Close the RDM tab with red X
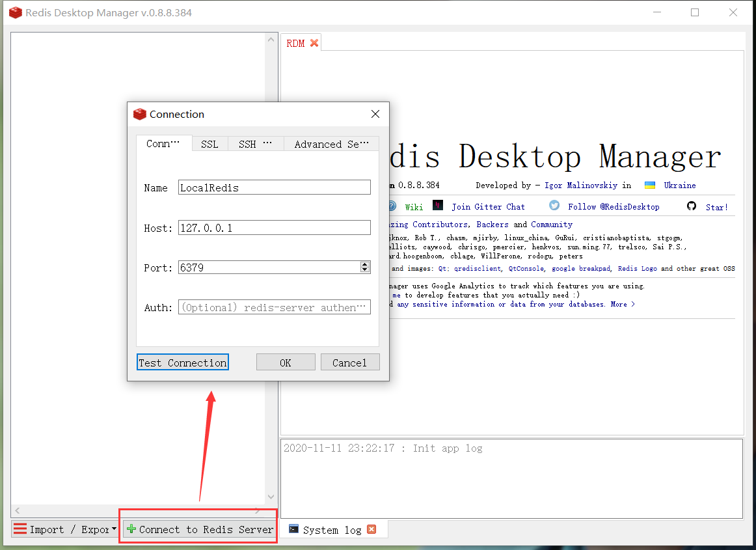Image resolution: width=756 pixels, height=550 pixels. 314,43
